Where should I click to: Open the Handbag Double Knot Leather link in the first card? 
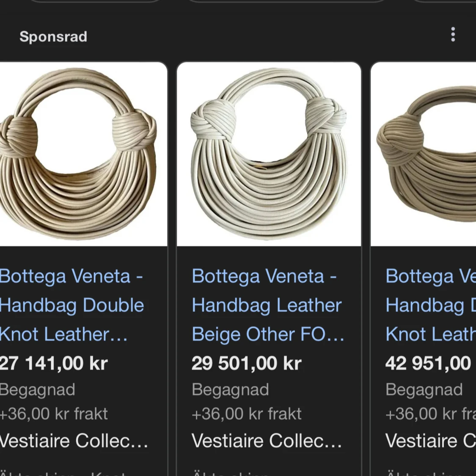(72, 305)
